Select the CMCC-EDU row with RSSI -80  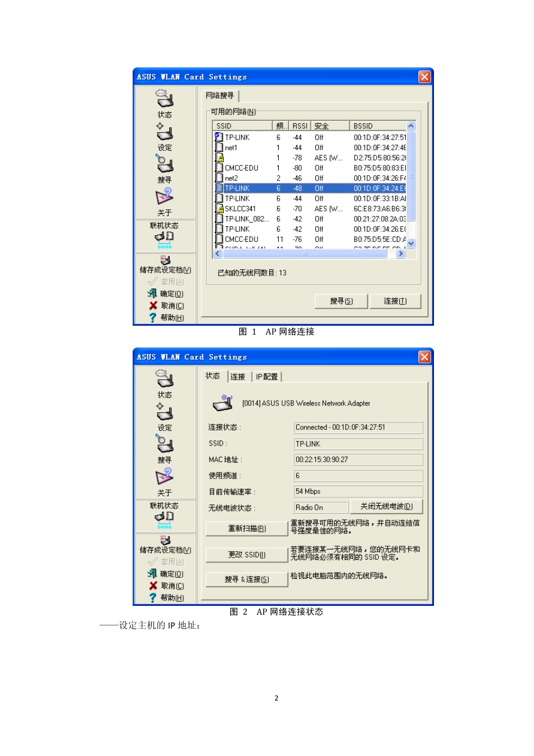coord(310,168)
